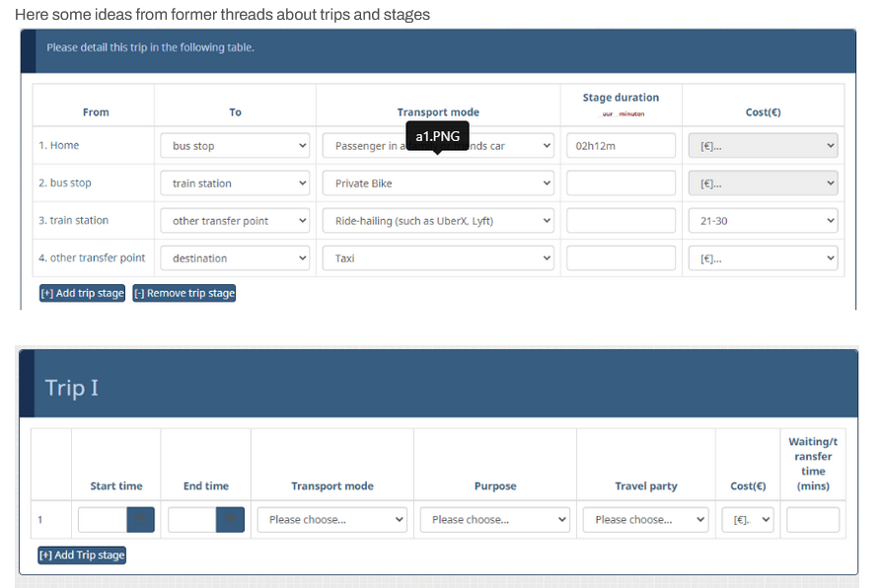The height and width of the screenshot is (588, 881).
Task: Click the '[+] Add Trip stage' button under Trip I
Action: [x=83, y=555]
